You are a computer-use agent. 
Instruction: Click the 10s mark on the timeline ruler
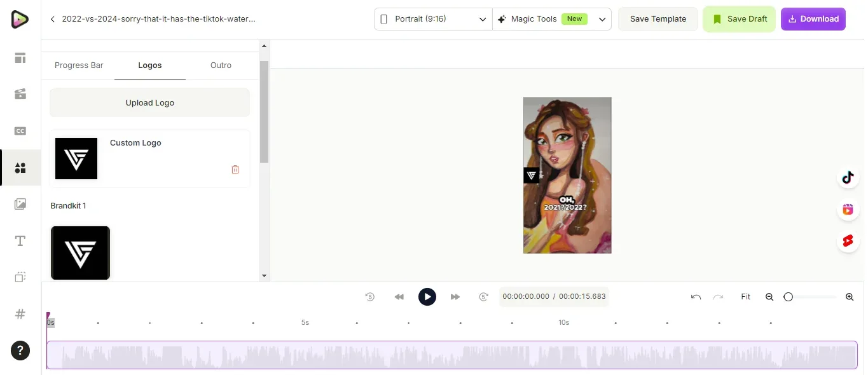coord(564,323)
